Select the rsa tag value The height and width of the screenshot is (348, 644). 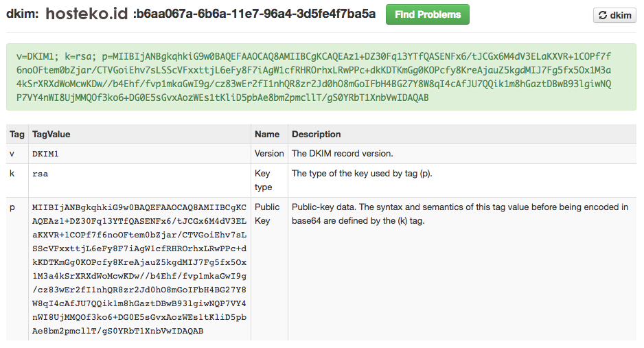pyautogui.click(x=40, y=174)
